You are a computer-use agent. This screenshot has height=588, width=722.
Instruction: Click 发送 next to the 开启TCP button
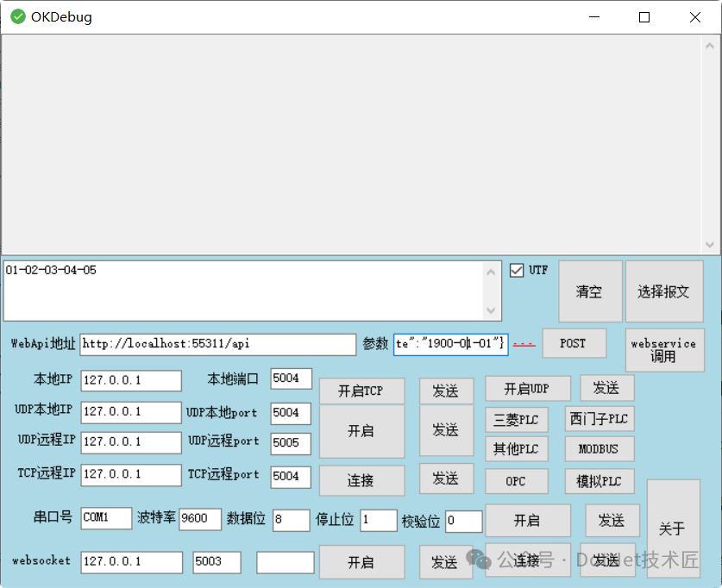pos(446,391)
